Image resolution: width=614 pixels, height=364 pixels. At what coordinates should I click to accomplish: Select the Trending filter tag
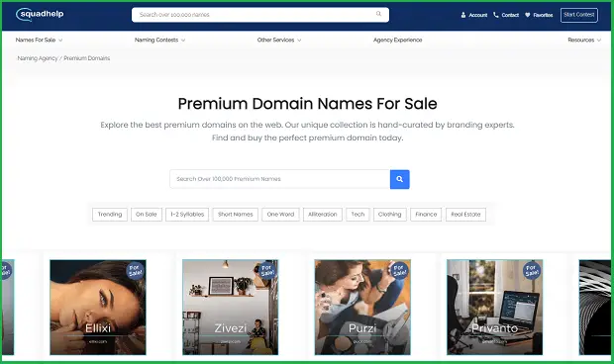110,215
